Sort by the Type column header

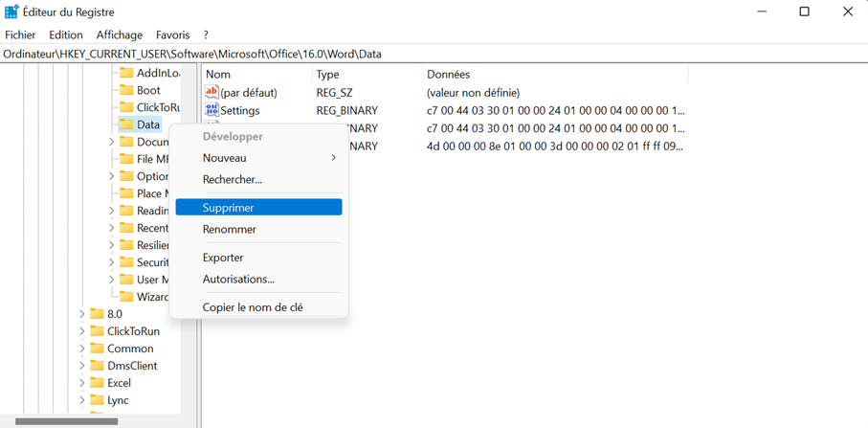click(367, 74)
